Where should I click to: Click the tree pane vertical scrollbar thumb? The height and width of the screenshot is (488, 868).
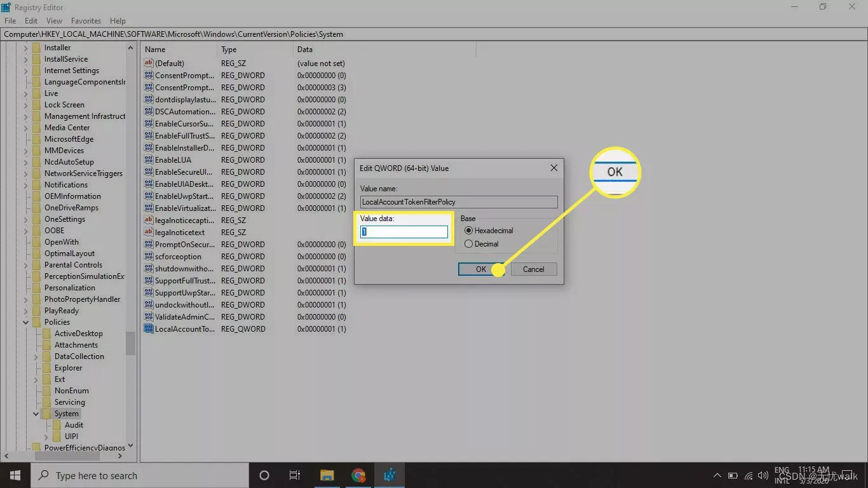click(x=130, y=343)
